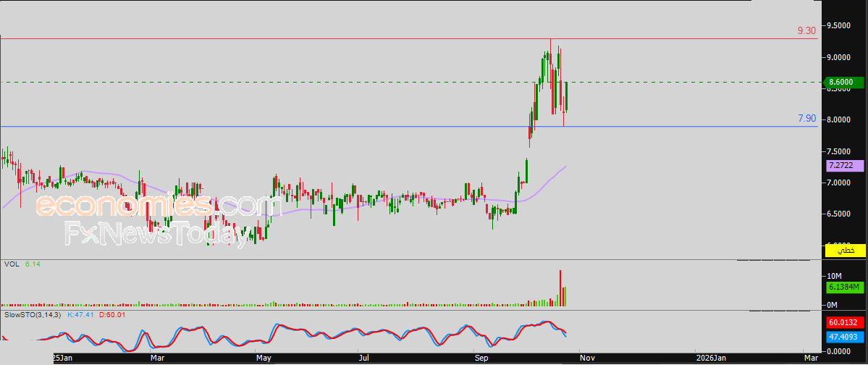
Task: Select the VOL indicator label
Action: pyautogui.click(x=12, y=264)
